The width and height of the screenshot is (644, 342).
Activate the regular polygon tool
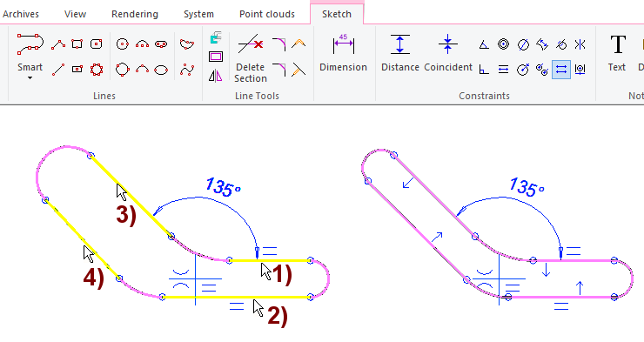97,70
